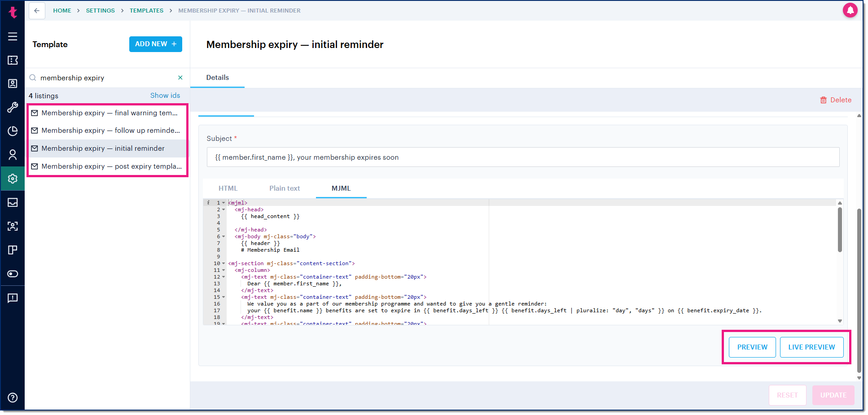Collapse code fold arrow on line 15
Image resolution: width=868 pixels, height=415 pixels.
coord(224,297)
